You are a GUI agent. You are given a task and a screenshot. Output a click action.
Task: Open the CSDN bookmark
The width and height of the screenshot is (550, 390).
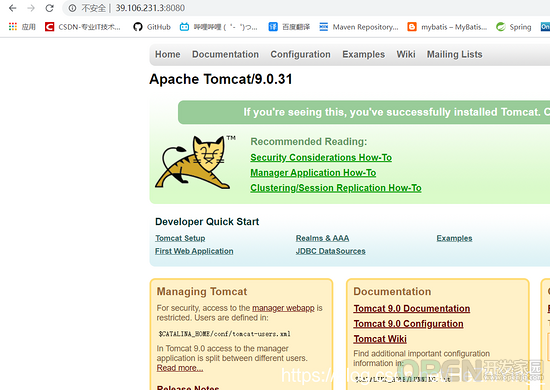pyautogui.click(x=83, y=27)
